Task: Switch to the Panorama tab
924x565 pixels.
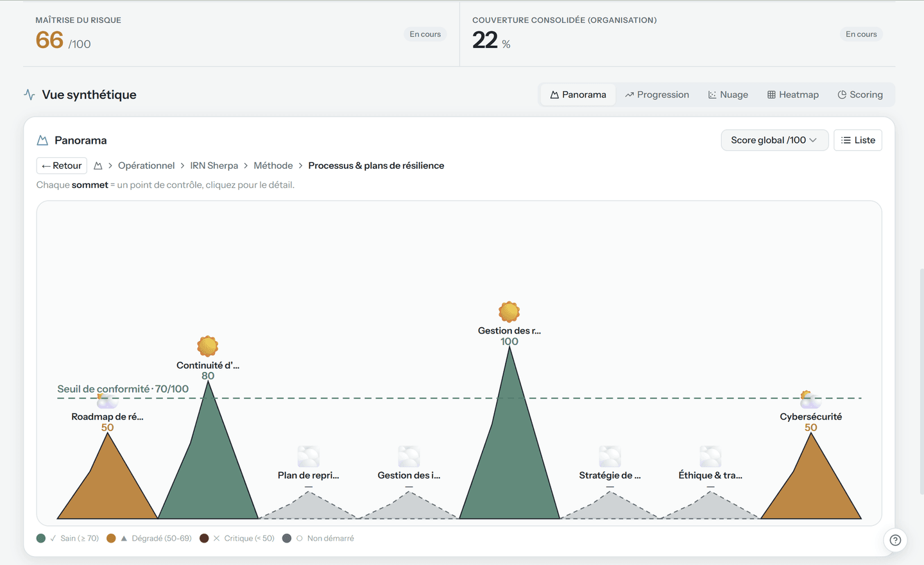Action: pyautogui.click(x=578, y=94)
